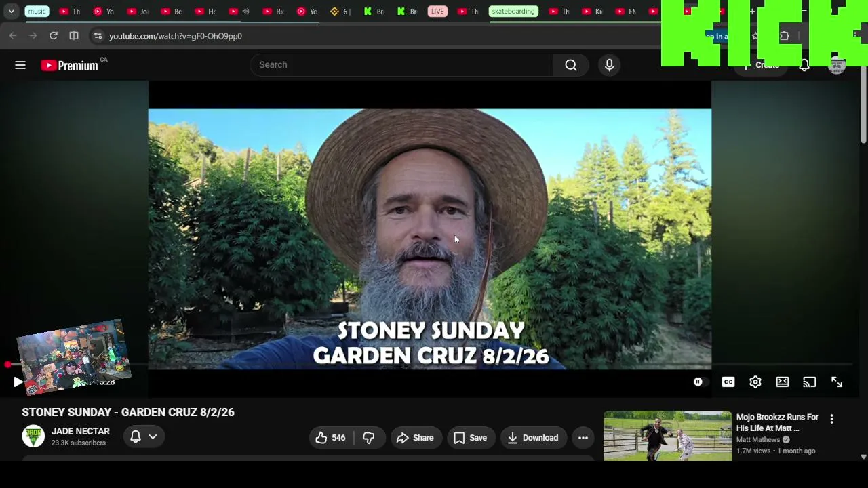Open player settings gear

755,382
